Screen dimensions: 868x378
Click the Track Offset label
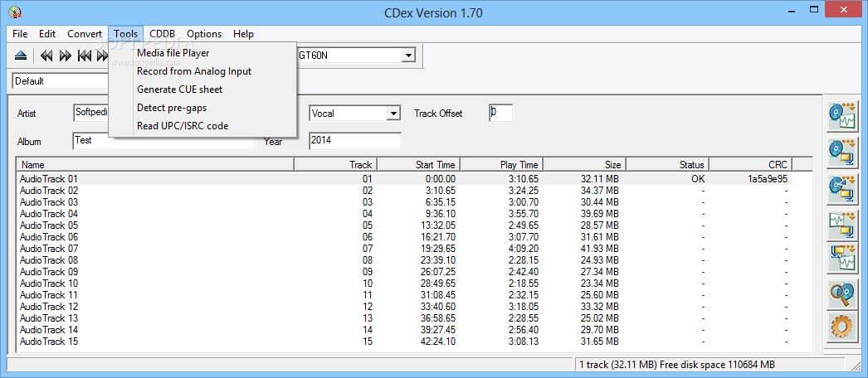[438, 114]
